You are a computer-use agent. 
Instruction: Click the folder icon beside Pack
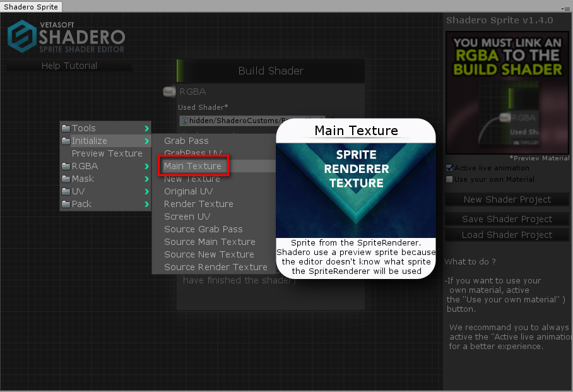(x=66, y=204)
